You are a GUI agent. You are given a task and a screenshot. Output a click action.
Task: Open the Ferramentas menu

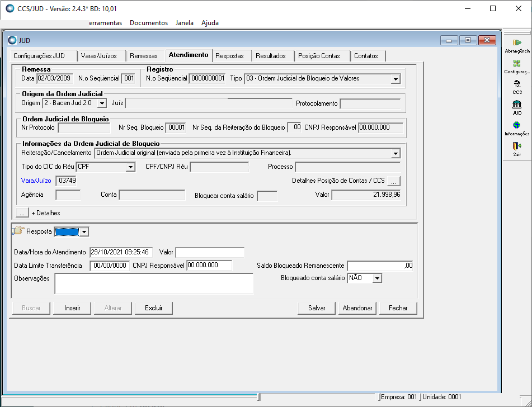coord(106,23)
